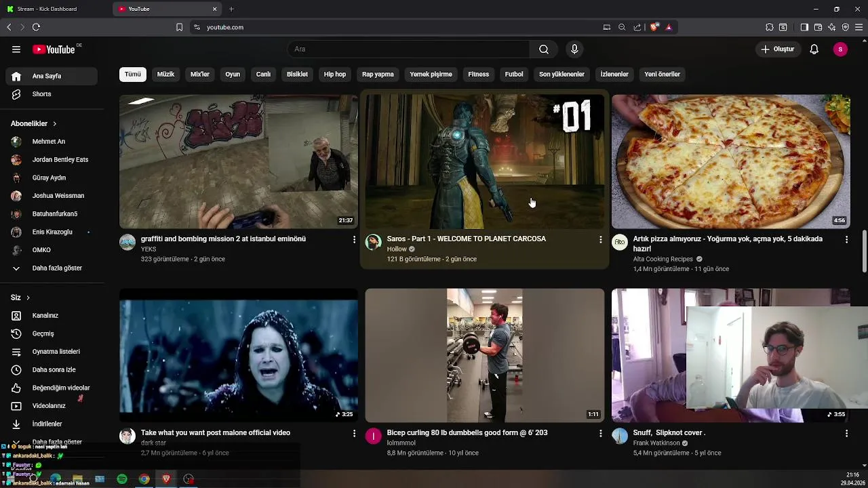868x488 pixels.
Task: Open the account avatar menu
Action: coord(840,49)
